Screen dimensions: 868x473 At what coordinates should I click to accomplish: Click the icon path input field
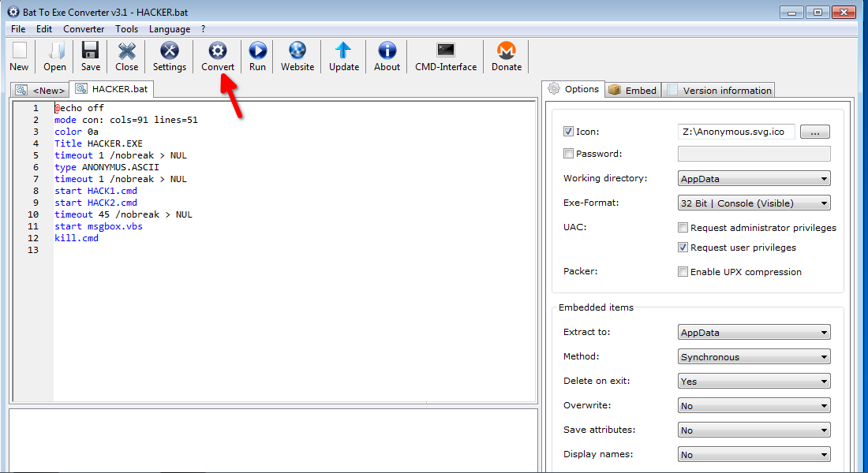click(736, 132)
